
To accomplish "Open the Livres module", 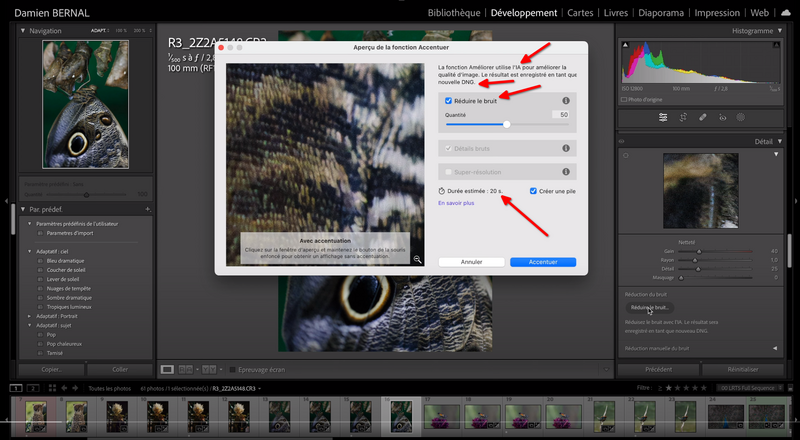I will 616,13.
